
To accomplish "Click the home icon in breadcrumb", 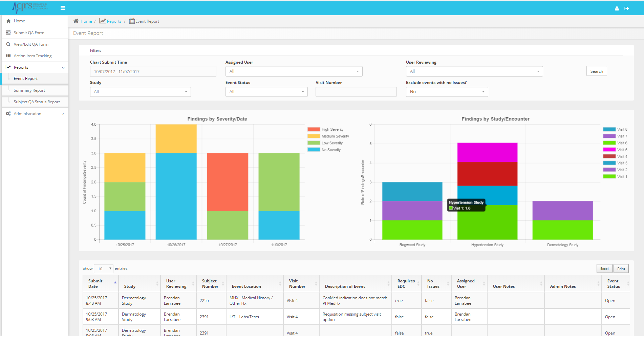I will pos(76,21).
